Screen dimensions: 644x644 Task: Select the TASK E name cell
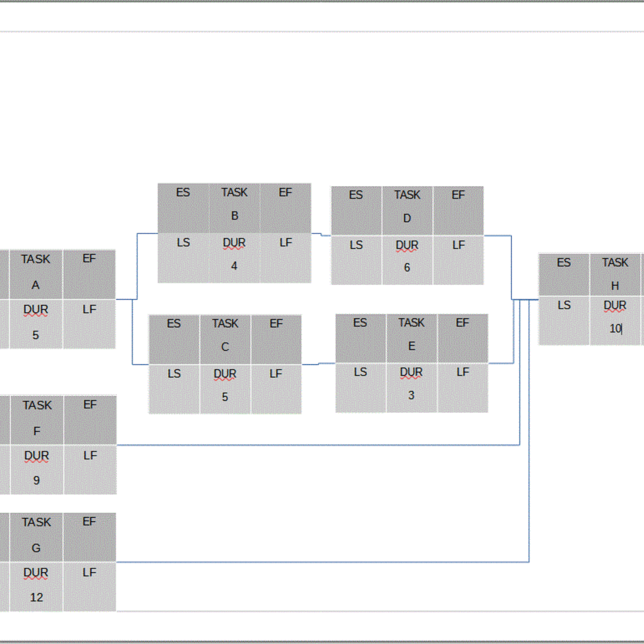tap(412, 338)
